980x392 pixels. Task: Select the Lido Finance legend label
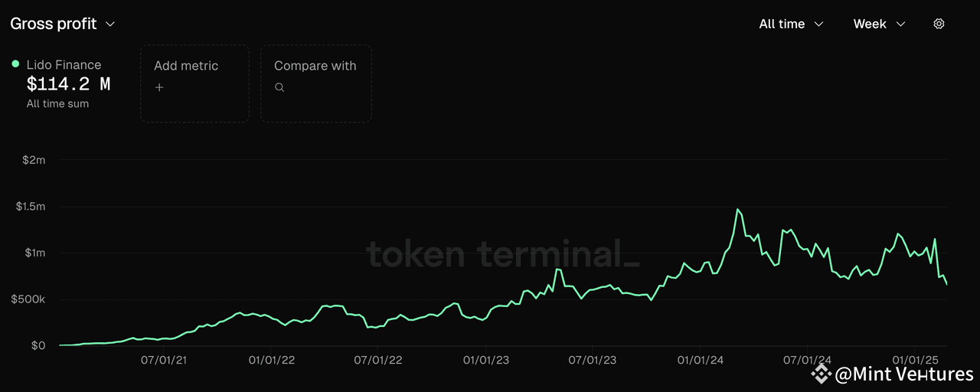click(x=64, y=65)
